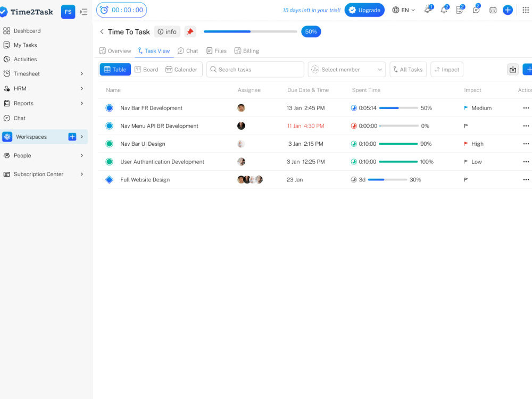This screenshot has width=532, height=399.
Task: Open actions menu for Nav Bar FR Development
Action: click(x=526, y=108)
